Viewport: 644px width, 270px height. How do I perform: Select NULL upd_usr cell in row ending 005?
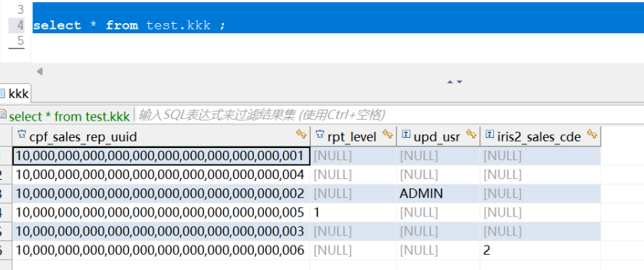(438, 212)
